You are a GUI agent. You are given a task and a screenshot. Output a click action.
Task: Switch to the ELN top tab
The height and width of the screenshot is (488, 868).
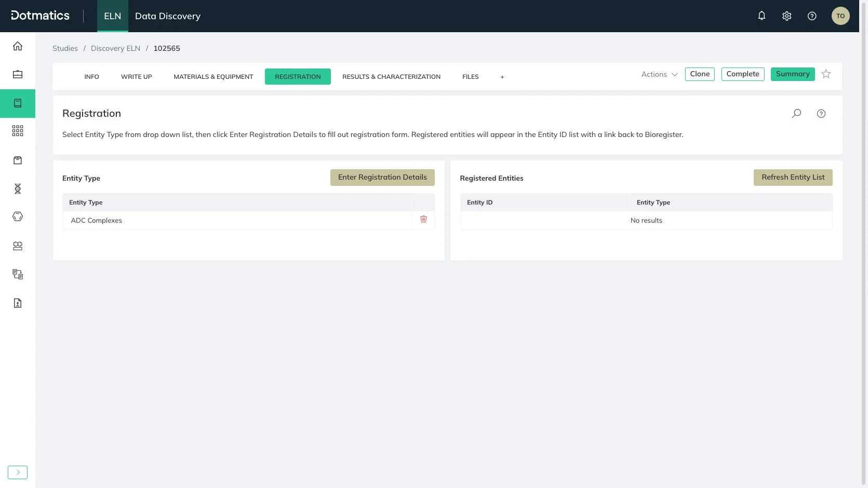pos(112,16)
